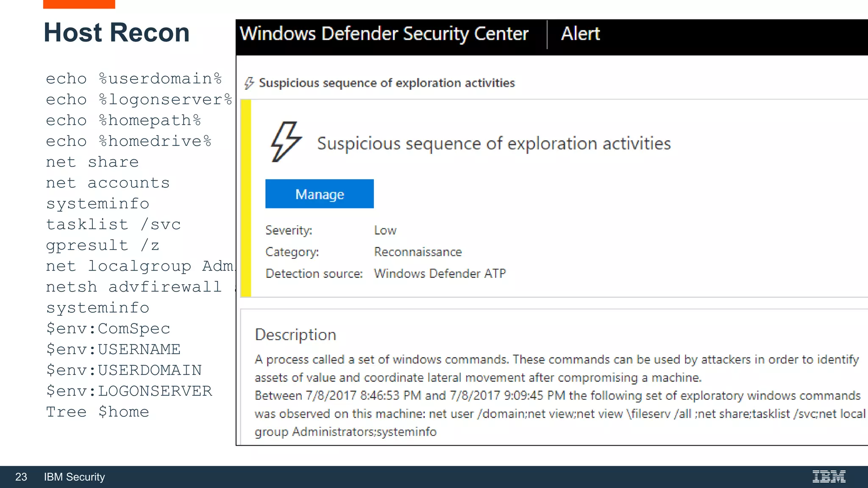Click the IBM logo in the footer

click(x=829, y=477)
